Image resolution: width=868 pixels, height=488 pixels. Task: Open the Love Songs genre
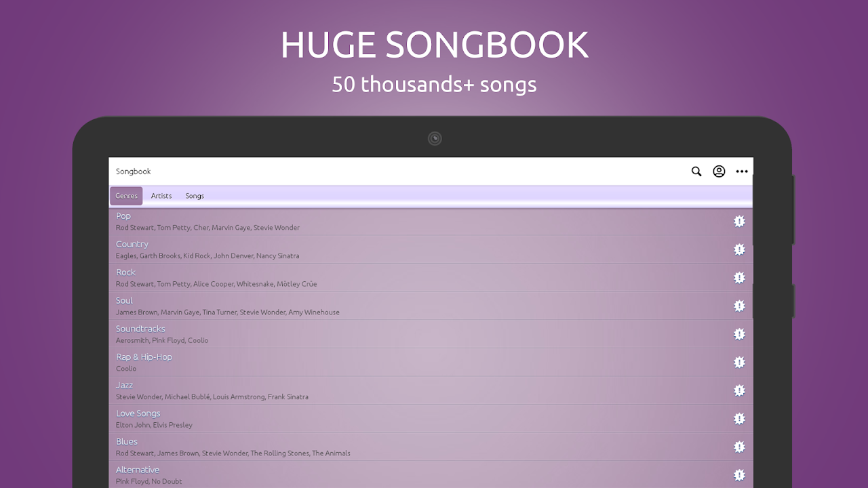431,419
